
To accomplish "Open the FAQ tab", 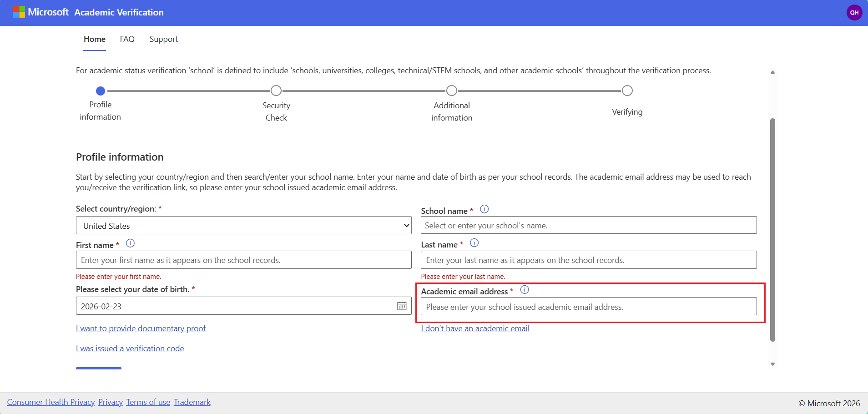I will [127, 39].
